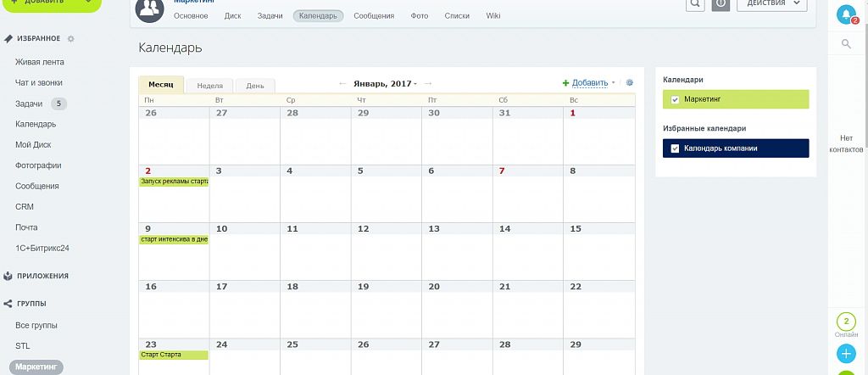Open the Действия dropdown menu
This screenshot has height=375, width=868.
[771, 4]
